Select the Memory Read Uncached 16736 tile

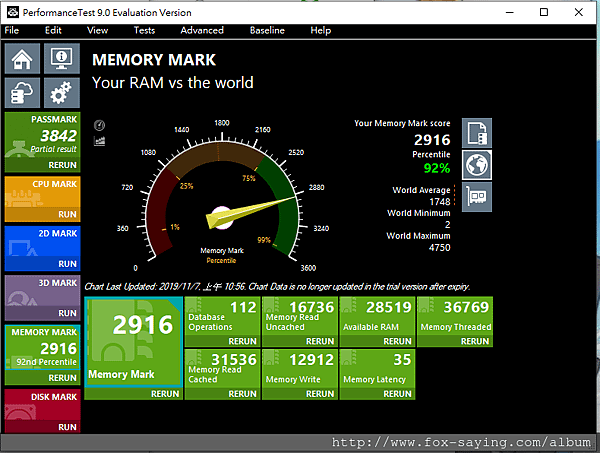click(x=300, y=316)
